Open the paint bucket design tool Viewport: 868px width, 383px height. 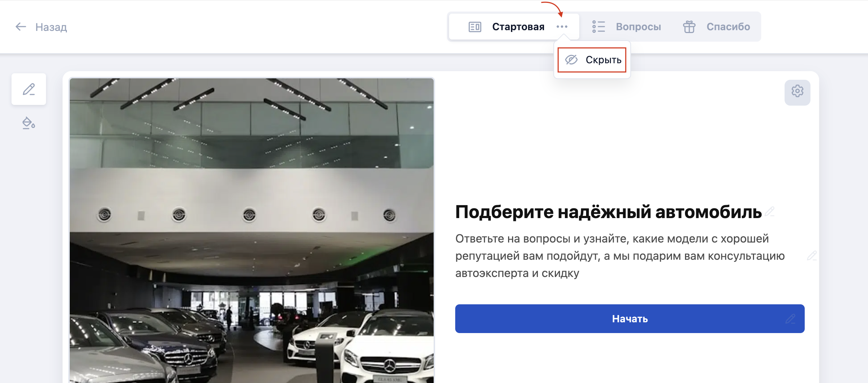point(29,123)
